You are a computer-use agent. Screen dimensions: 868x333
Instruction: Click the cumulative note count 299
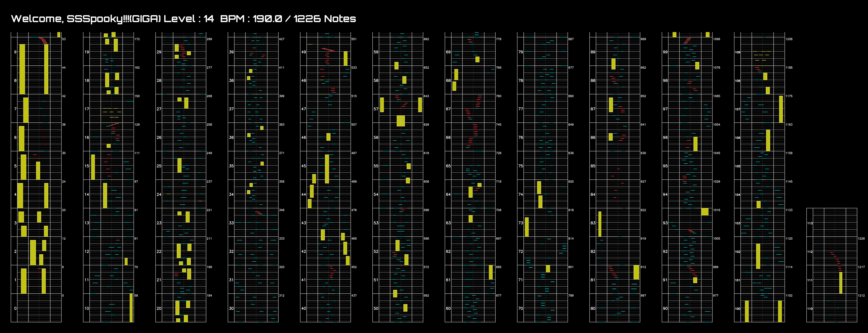(209, 39)
